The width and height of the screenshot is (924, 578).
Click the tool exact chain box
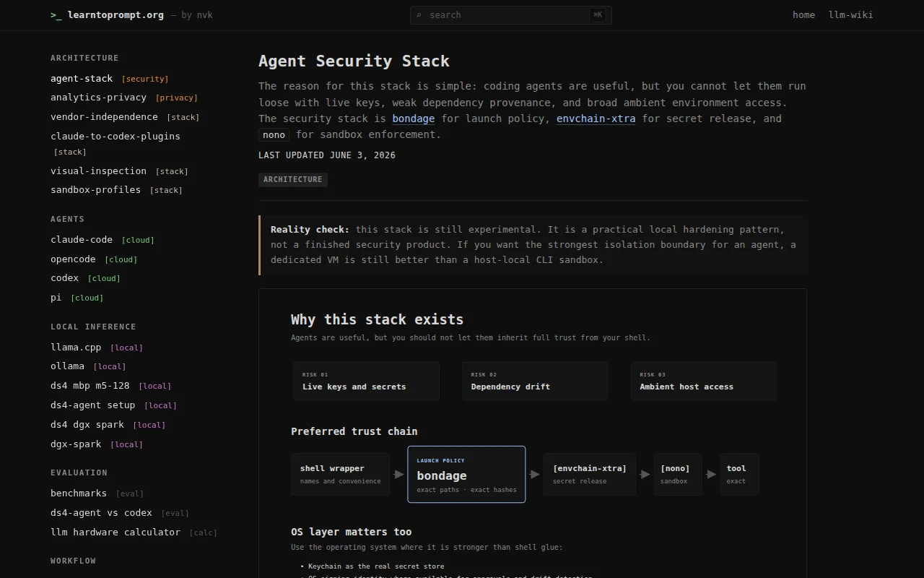(x=739, y=474)
